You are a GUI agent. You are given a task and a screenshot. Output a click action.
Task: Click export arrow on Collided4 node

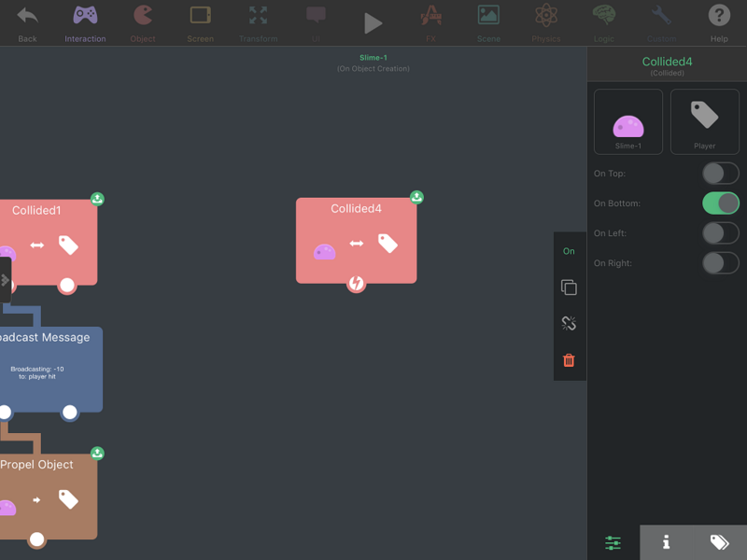click(x=416, y=197)
